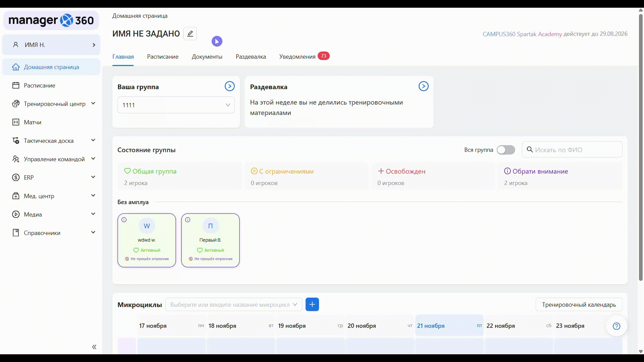644x362 pixels.
Task: Click the Расписание calendar icon in the sidebar
Action: tap(16, 85)
